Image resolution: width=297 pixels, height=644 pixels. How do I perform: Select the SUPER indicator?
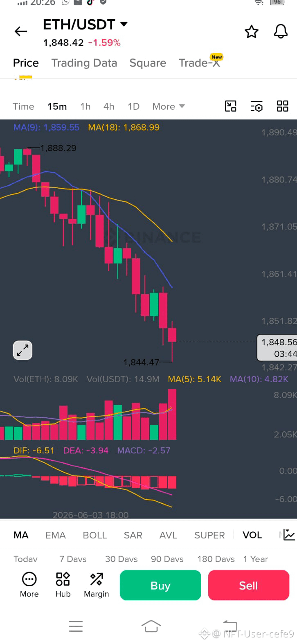point(209,535)
